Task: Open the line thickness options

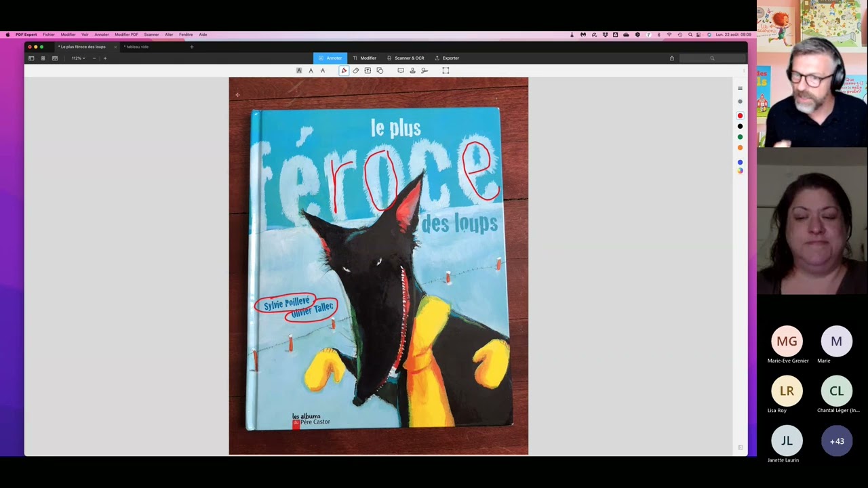Action: click(x=740, y=88)
